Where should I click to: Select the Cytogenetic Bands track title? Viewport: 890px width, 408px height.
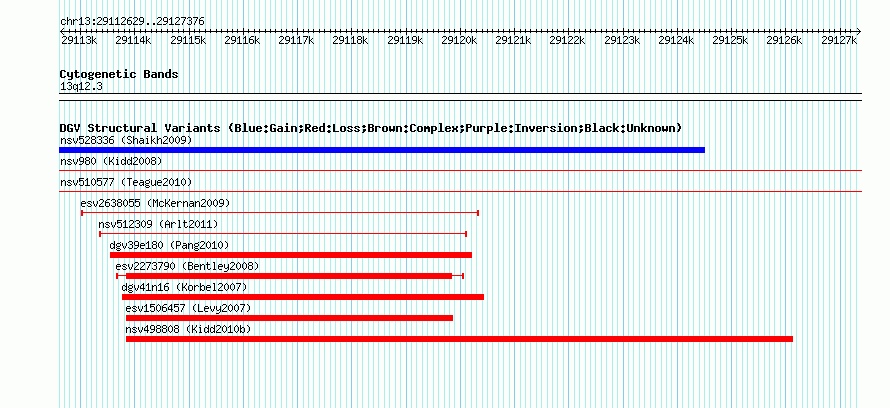tap(119, 74)
